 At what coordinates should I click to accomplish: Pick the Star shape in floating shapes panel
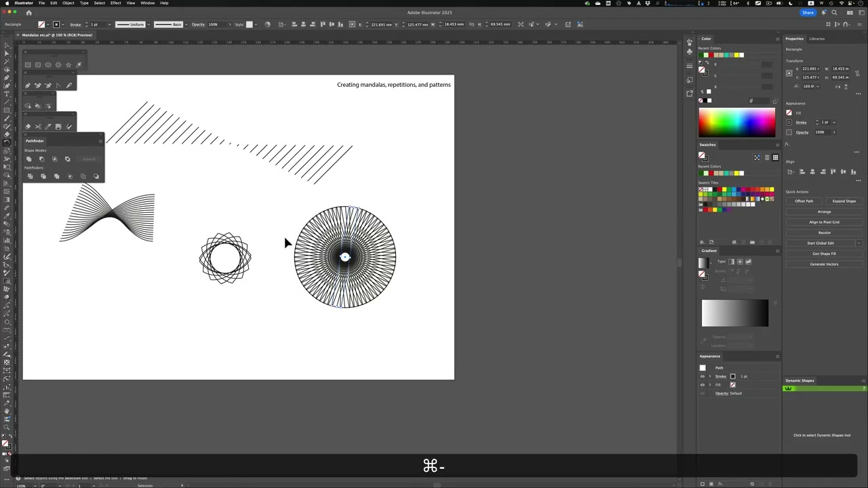tap(68, 65)
